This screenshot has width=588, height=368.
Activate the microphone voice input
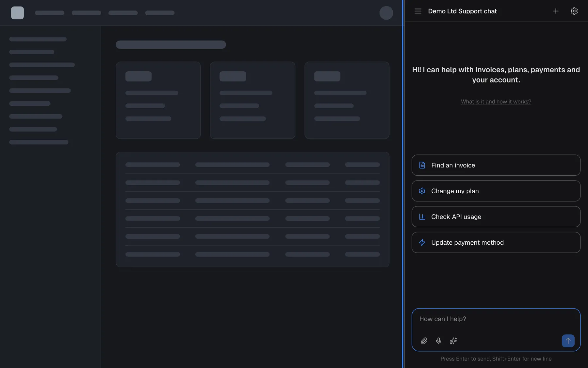point(439,341)
